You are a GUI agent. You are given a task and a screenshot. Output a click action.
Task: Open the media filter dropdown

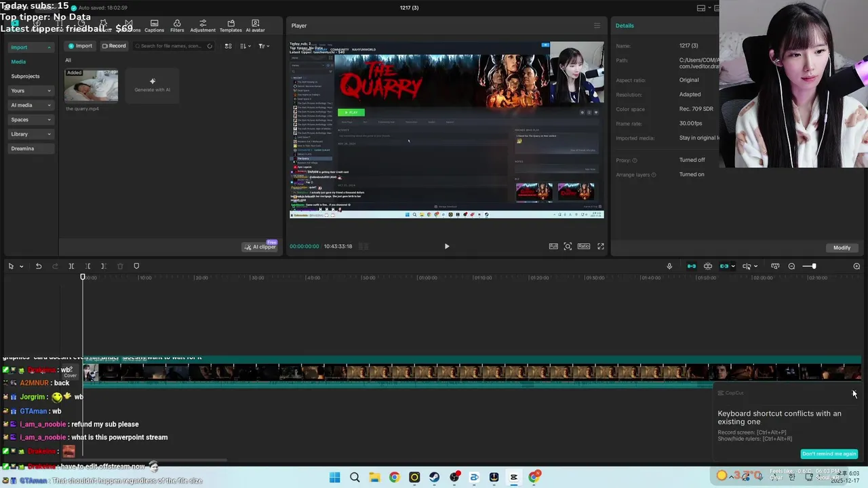click(x=263, y=46)
